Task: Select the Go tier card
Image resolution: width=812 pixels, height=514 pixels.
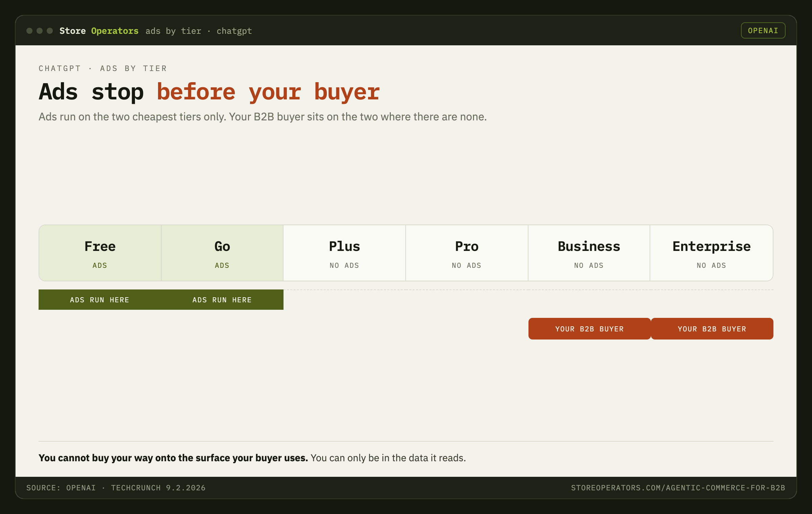Action: pos(222,253)
